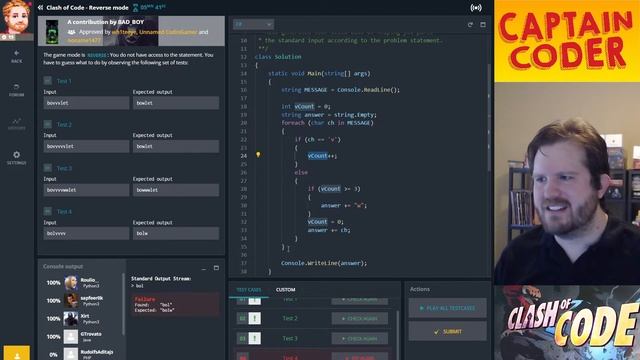The height and width of the screenshot is (360, 640).
Task: Click Test 1 expected output 'bowlet'
Action: coord(176,103)
